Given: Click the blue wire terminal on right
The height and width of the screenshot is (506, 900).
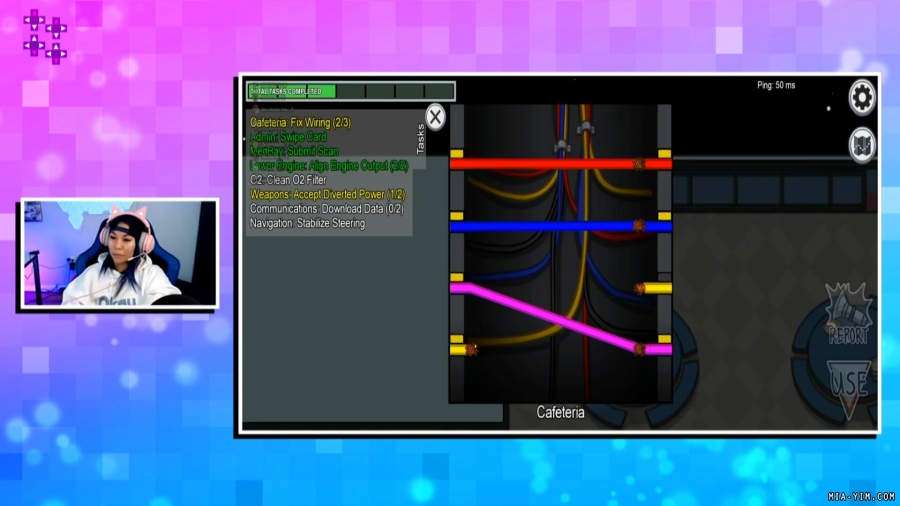Looking at the screenshot, I should (x=654, y=226).
